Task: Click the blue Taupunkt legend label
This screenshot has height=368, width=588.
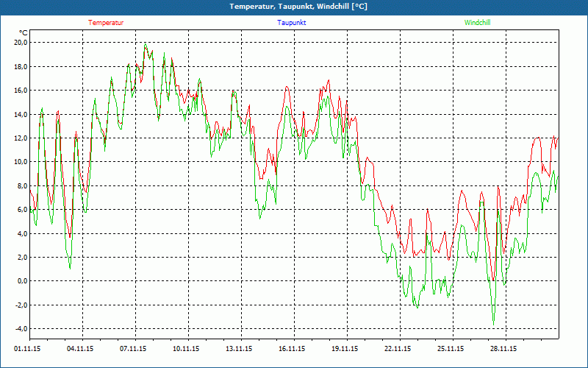Action: (292, 23)
